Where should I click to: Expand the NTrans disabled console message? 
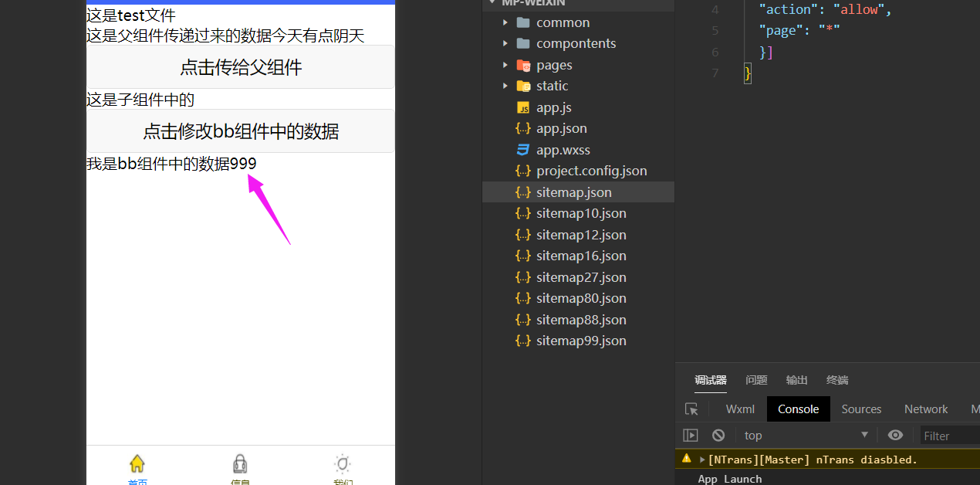(701, 459)
